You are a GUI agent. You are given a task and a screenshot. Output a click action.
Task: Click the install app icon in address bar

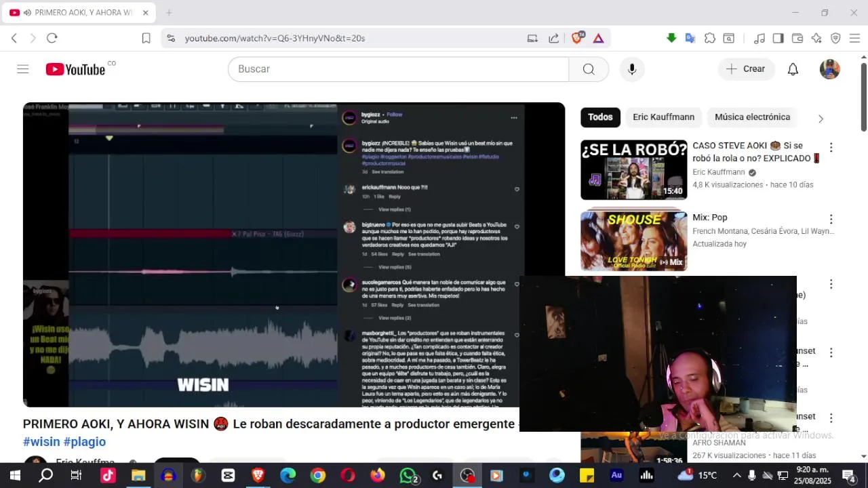point(532,39)
